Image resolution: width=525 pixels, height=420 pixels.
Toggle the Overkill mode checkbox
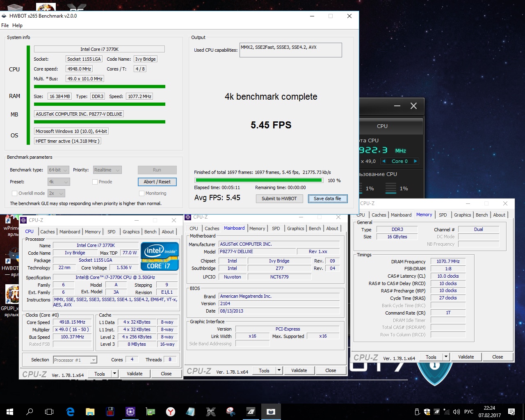point(14,193)
